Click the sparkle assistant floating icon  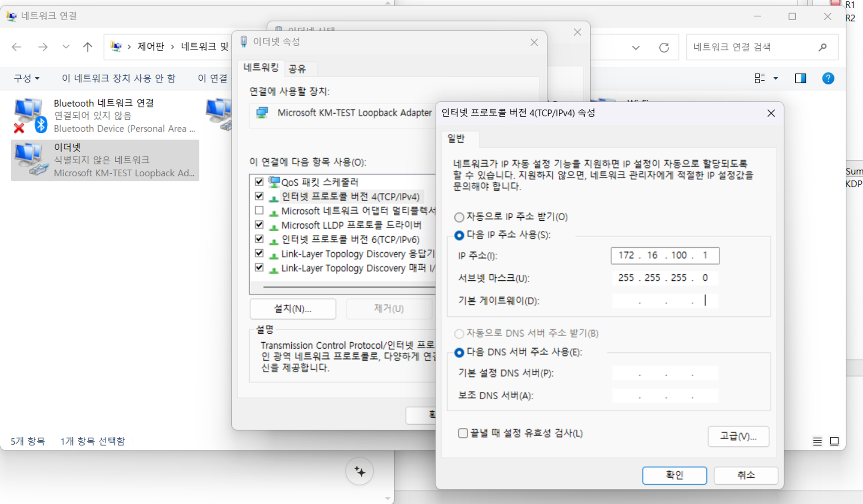tap(359, 471)
